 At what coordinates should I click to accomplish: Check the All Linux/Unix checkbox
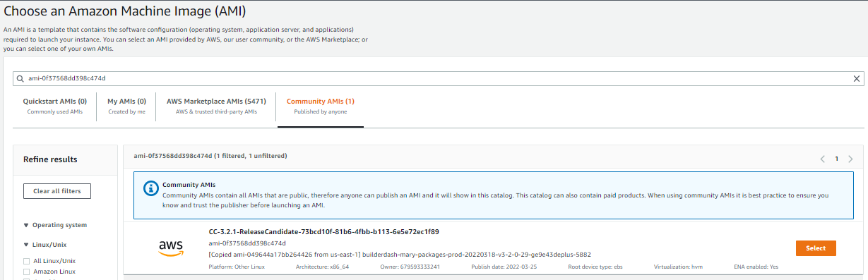pyautogui.click(x=27, y=261)
